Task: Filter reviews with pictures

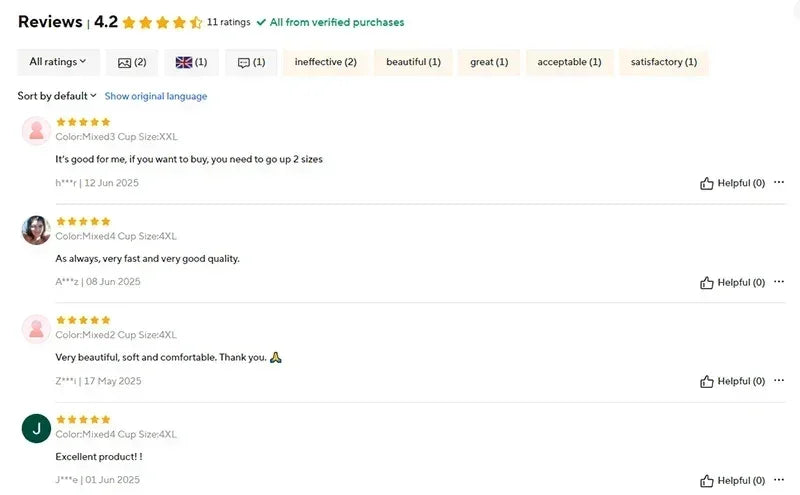Action: [132, 62]
